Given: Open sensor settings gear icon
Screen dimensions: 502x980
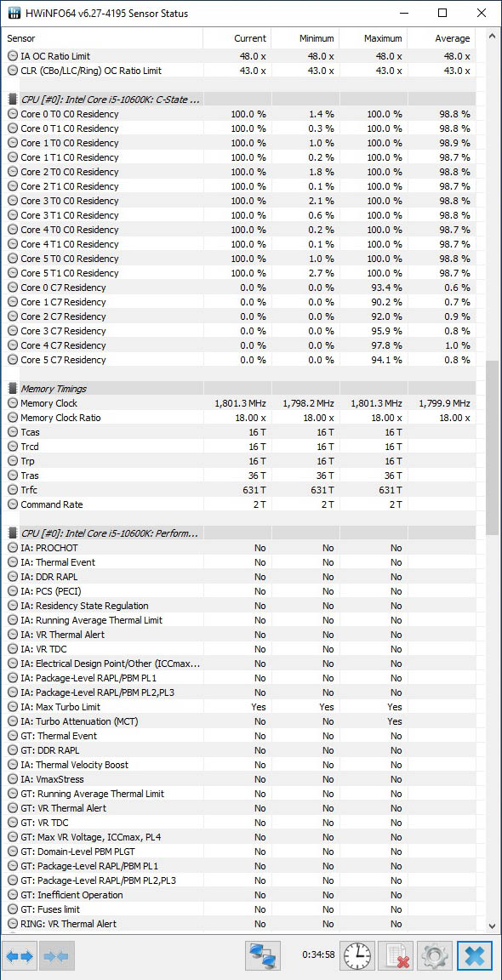Looking at the screenshot, I should [x=435, y=956].
